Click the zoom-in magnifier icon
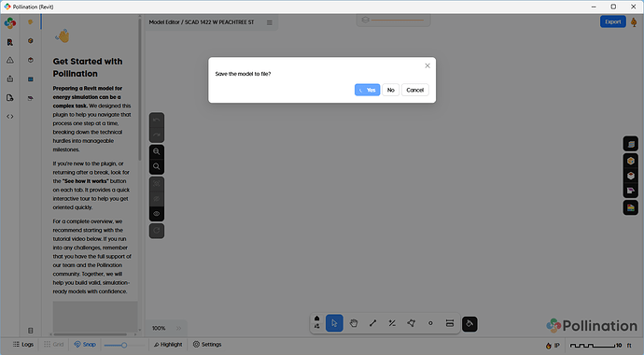The image size is (644, 355). [x=157, y=151]
